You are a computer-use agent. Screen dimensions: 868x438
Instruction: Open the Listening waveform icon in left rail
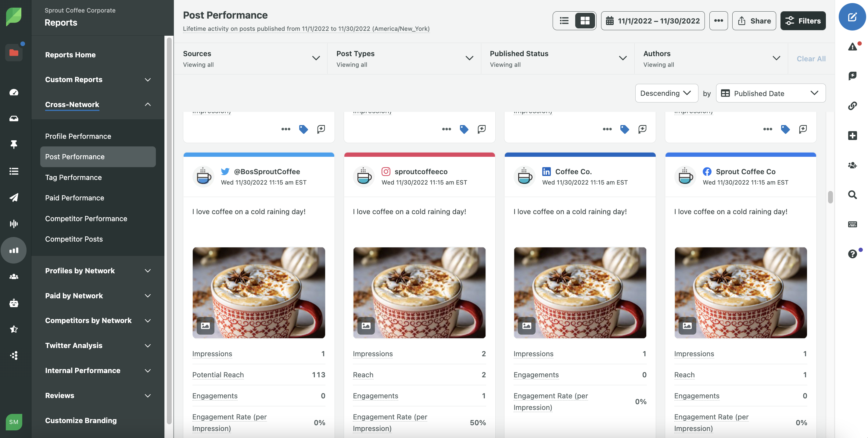pyautogui.click(x=14, y=224)
